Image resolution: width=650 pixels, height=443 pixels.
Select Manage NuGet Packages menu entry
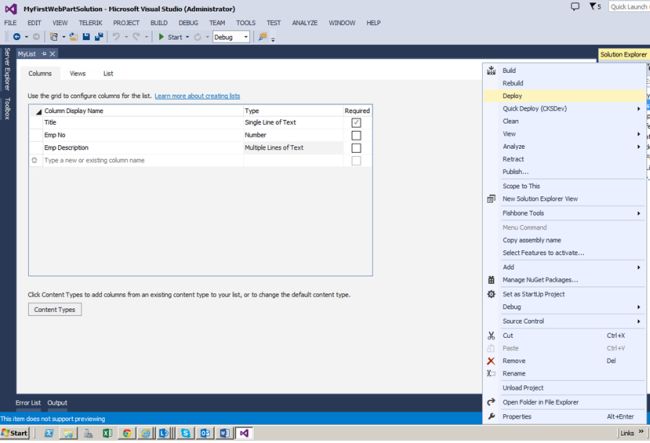[x=564, y=280]
